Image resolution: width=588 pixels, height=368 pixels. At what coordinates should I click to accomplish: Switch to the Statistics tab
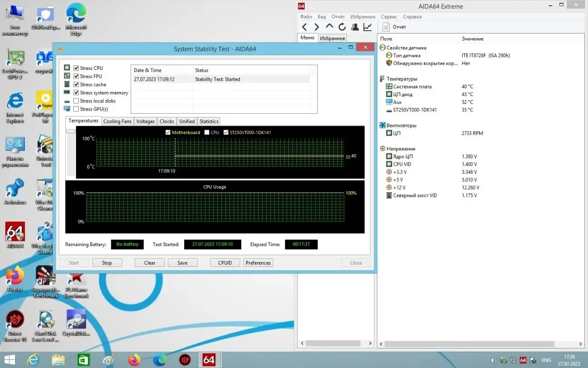click(208, 121)
